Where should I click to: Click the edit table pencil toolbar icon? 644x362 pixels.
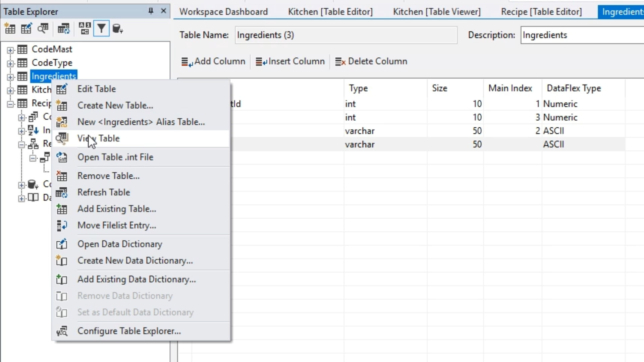pyautogui.click(x=26, y=29)
